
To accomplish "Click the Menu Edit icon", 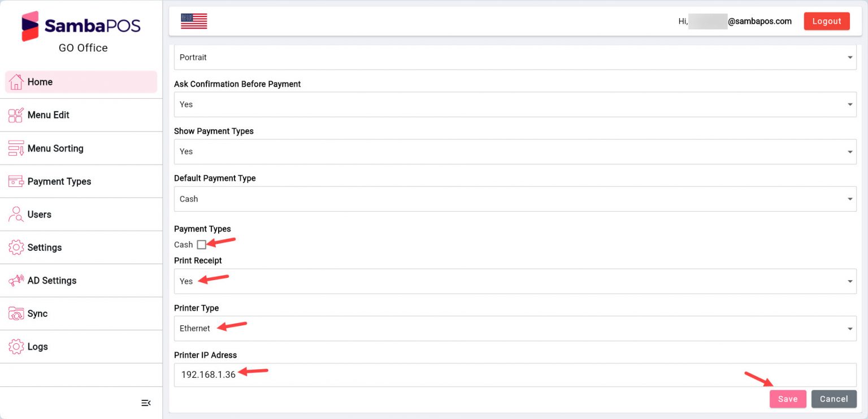I will point(16,115).
